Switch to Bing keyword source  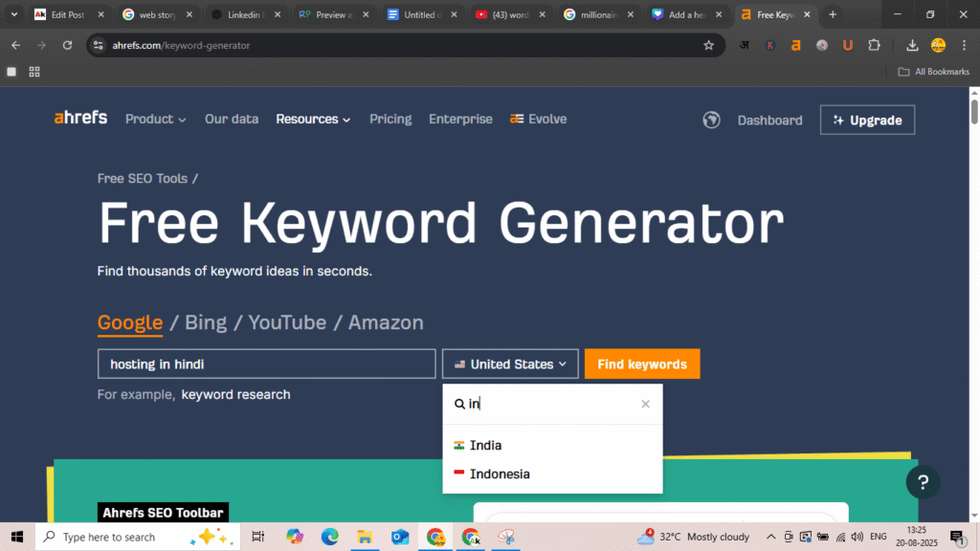click(x=206, y=322)
